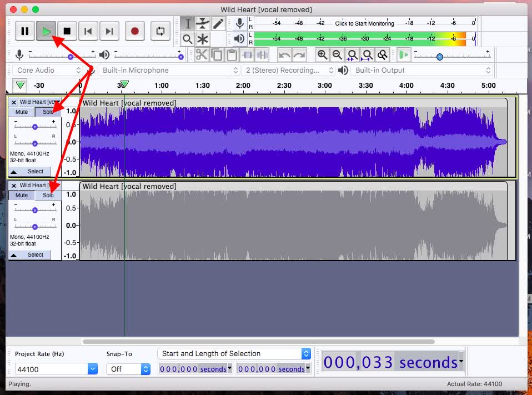Click the large audio position time display

(x=393, y=362)
